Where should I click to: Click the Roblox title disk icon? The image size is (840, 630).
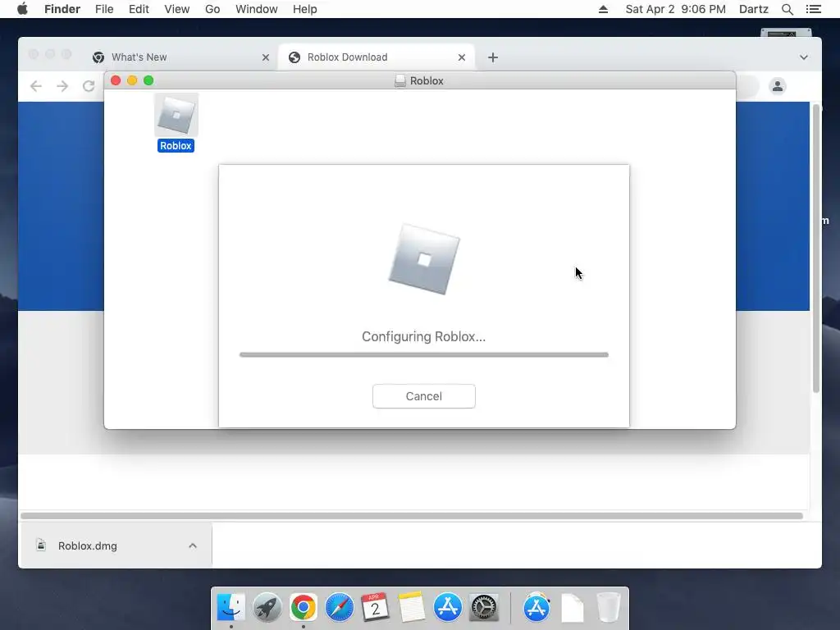click(399, 81)
